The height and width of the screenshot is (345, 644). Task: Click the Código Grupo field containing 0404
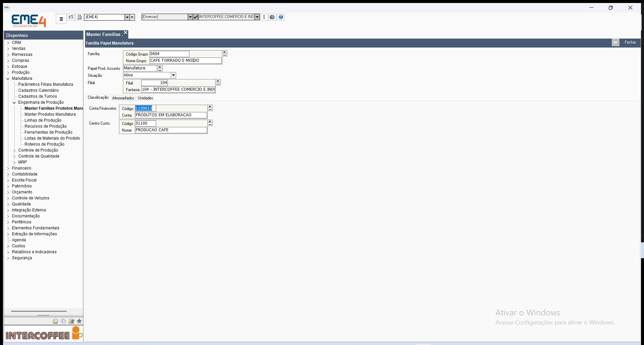tap(169, 54)
